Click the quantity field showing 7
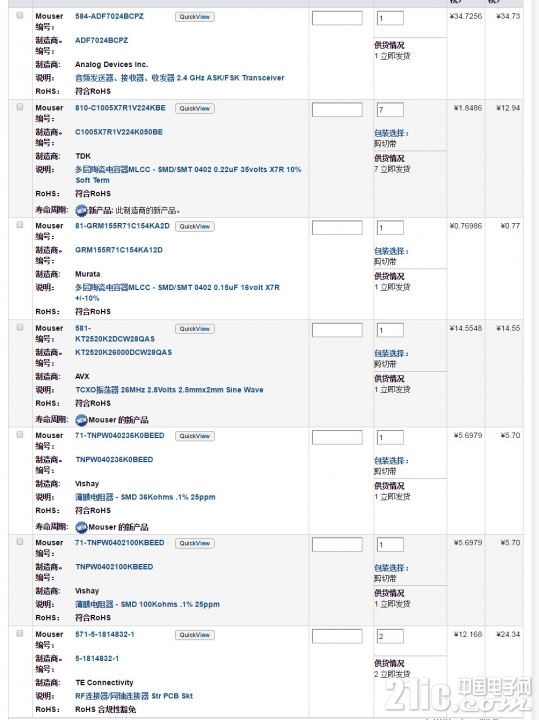The image size is (539, 720). [390, 110]
